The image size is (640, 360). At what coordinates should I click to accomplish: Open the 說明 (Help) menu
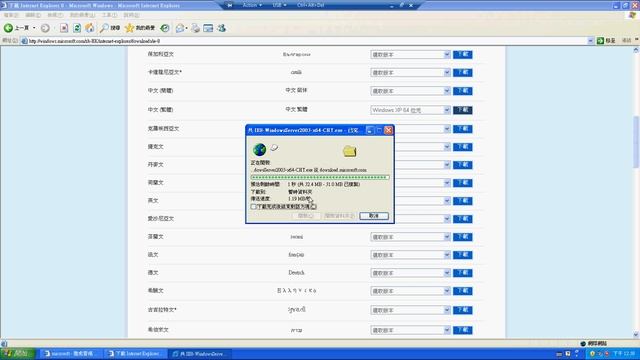131,15
